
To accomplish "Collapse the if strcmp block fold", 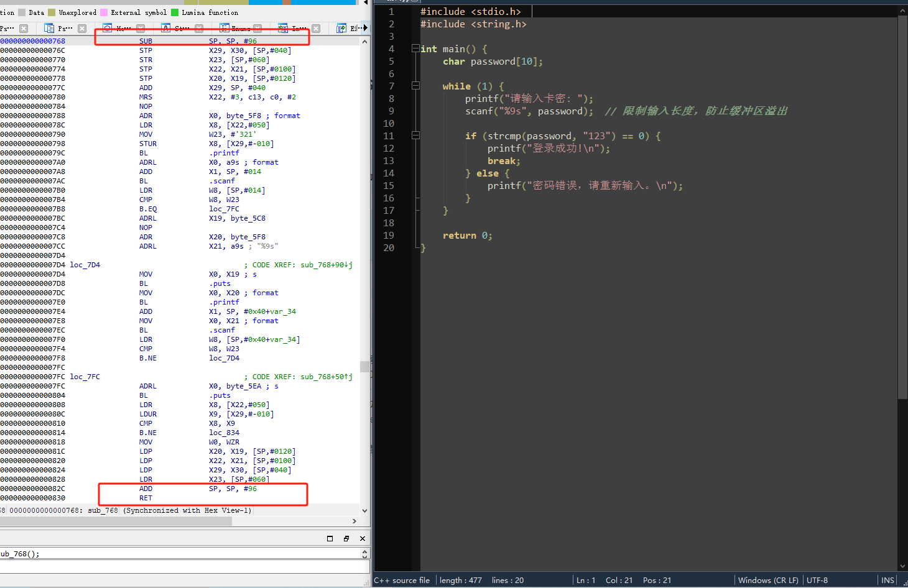I will tap(415, 136).
